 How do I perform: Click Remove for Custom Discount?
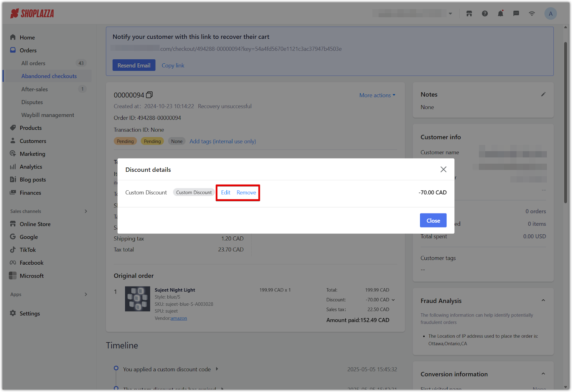tap(246, 193)
